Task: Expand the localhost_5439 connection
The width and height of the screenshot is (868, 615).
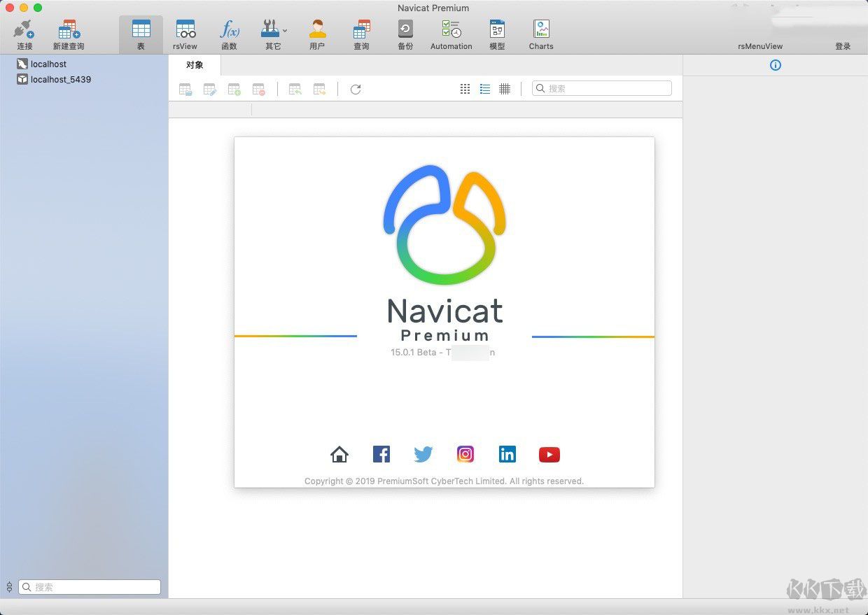Action: click(60, 79)
